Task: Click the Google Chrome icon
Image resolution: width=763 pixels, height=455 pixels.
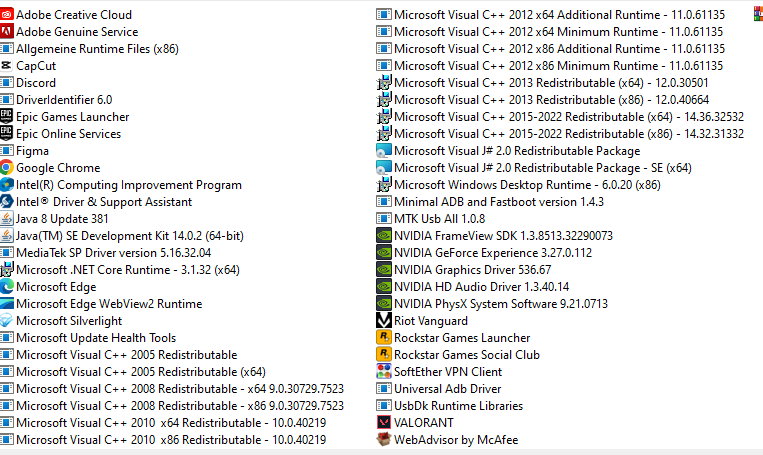Action: (x=7, y=168)
